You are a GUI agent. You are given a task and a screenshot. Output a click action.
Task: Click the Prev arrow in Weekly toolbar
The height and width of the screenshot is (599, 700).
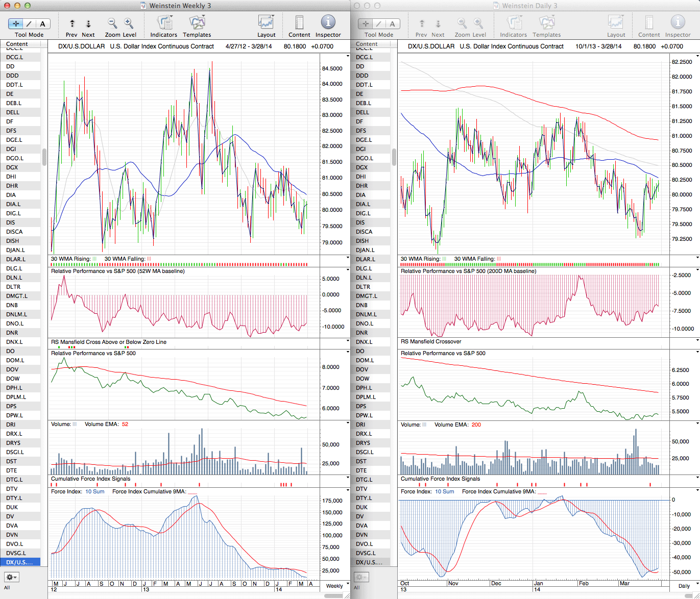click(72, 23)
